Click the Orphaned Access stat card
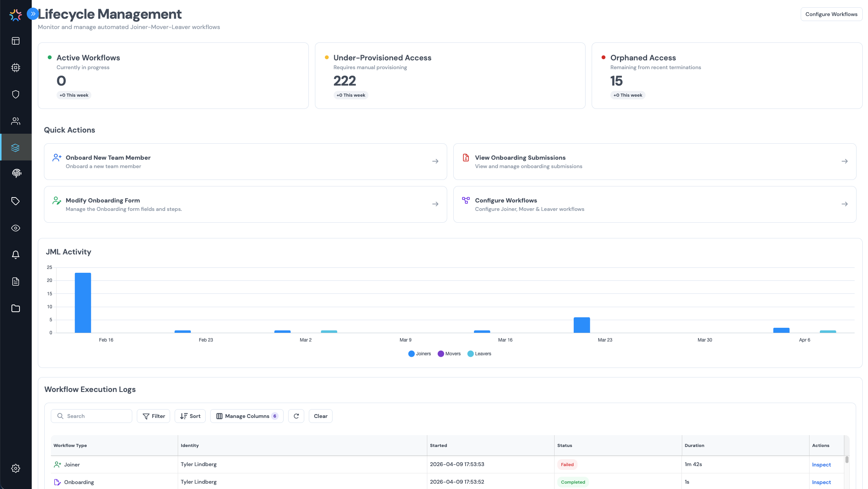868x489 pixels. click(727, 76)
